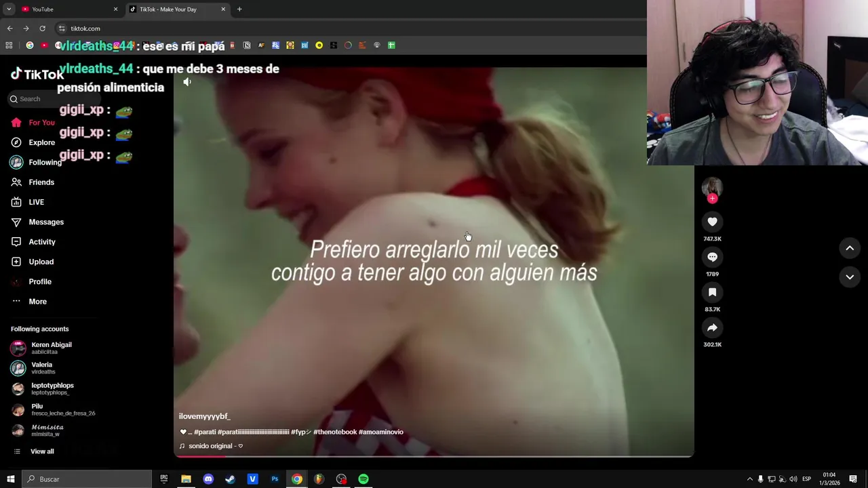Go to the next video with down chevron

(x=850, y=277)
